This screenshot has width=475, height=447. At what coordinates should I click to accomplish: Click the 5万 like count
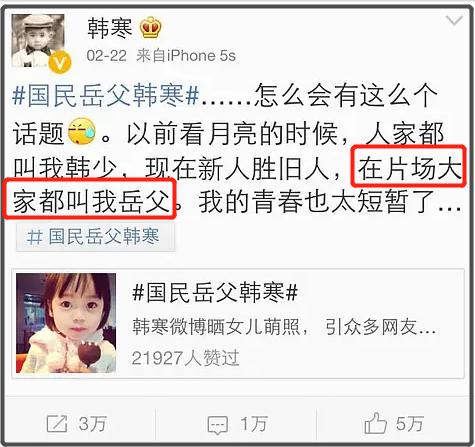point(410,424)
